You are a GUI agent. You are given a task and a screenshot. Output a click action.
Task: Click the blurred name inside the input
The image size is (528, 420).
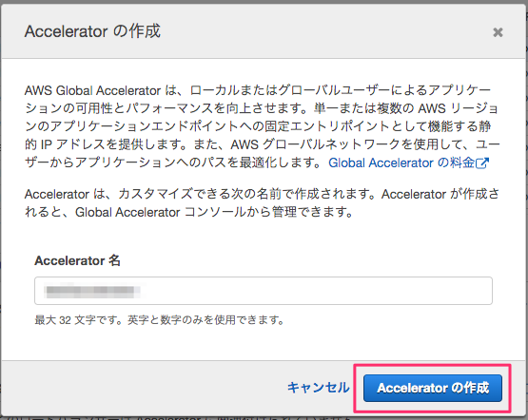pos(93,291)
